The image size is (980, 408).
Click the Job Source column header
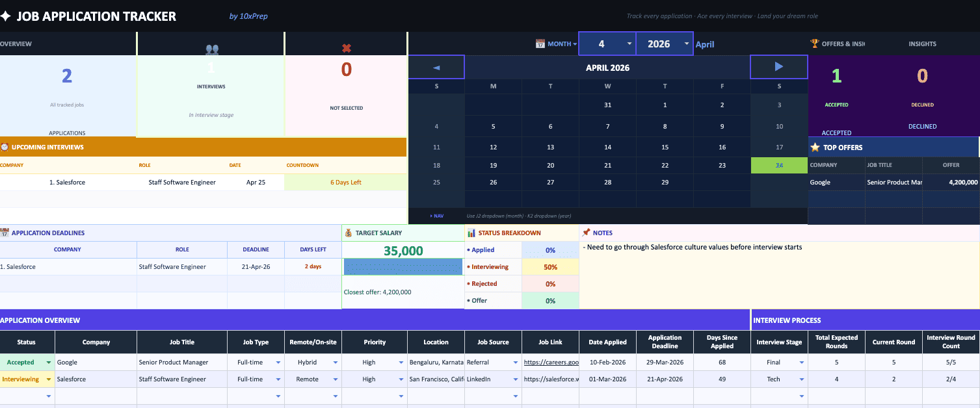(493, 342)
